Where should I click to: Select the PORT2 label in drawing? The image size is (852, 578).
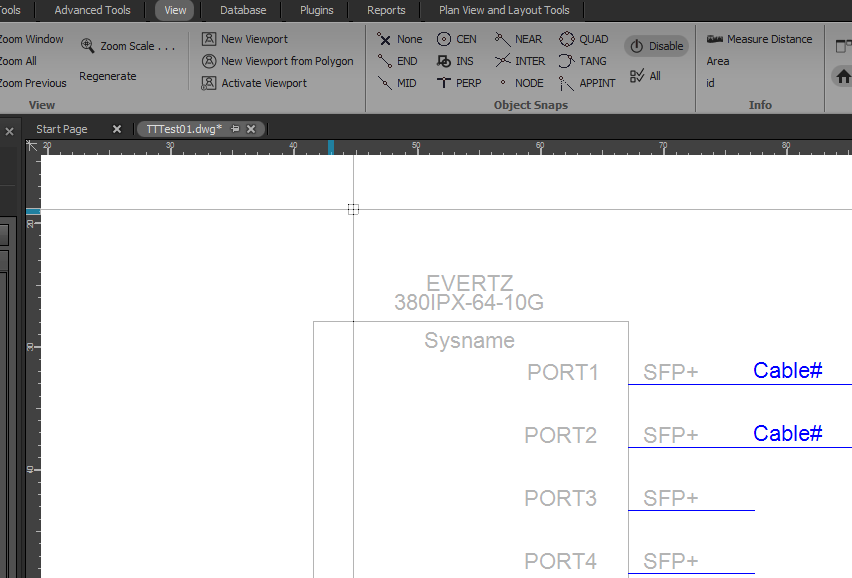coord(561,435)
